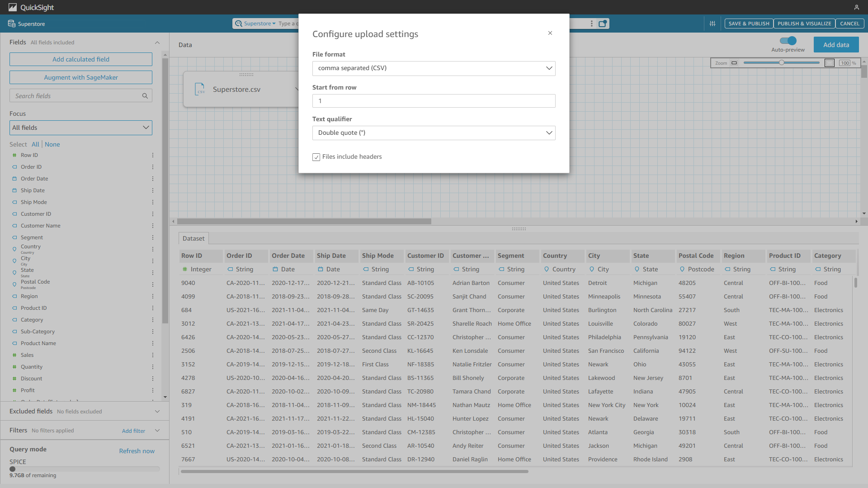868x488 pixels.
Task: Click the Category column header
Action: click(x=834, y=256)
